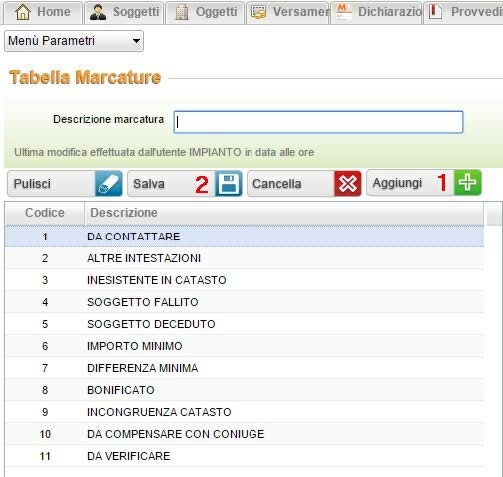
Task: Expand the Menù Parametri dropdown
Action: click(74, 41)
